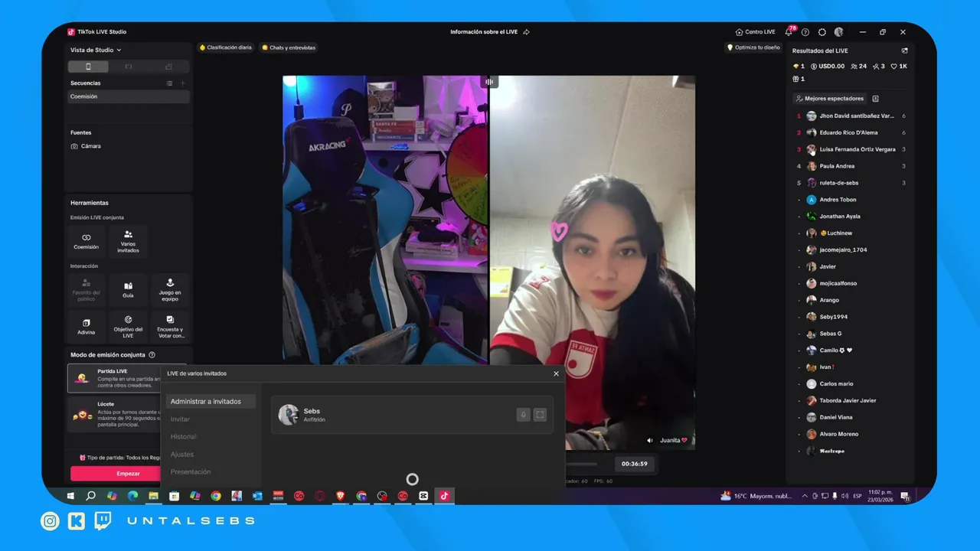The width and height of the screenshot is (980, 551).
Task: Open the Varios invitados tool
Action: (x=128, y=241)
